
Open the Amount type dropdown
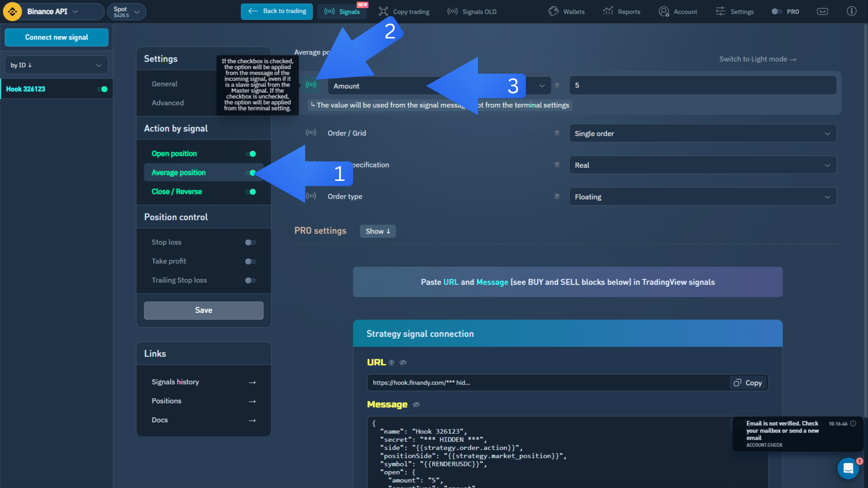[x=439, y=85]
